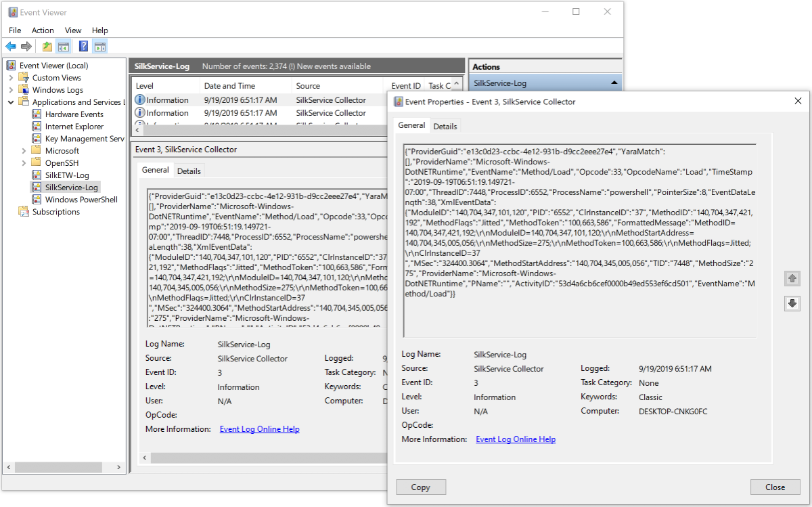This screenshot has width=812, height=507.
Task: Sort events by the Source column header
Action: pos(340,86)
